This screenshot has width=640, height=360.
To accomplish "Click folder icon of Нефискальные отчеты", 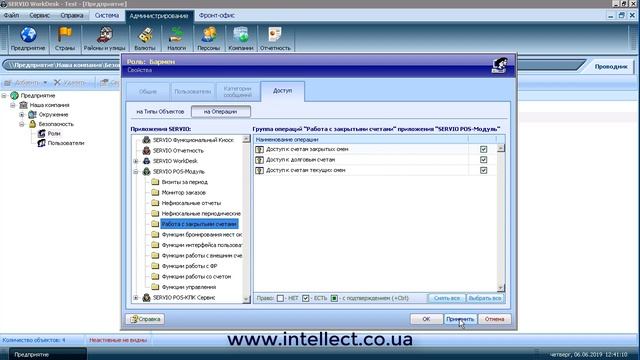I will click(x=155, y=203).
